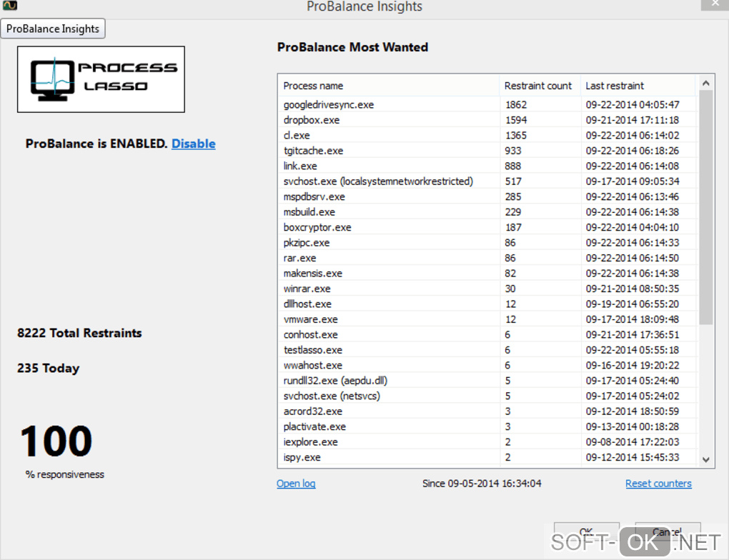Sort by Last restraint column header
Screen dimensions: 729x560
638,86
